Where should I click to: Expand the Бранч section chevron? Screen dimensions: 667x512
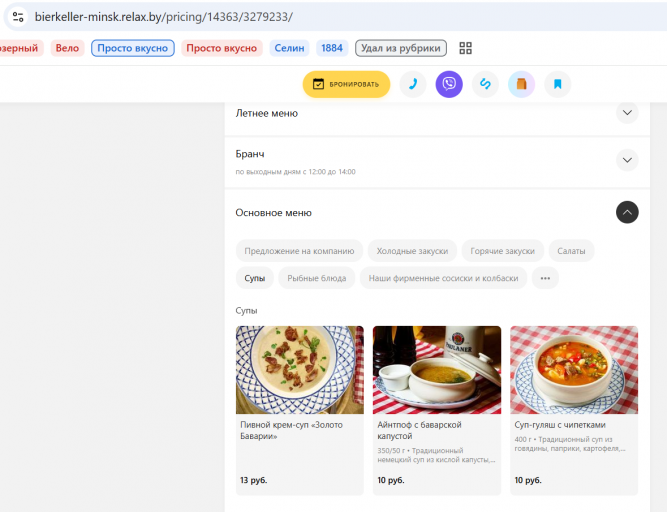[x=627, y=160]
